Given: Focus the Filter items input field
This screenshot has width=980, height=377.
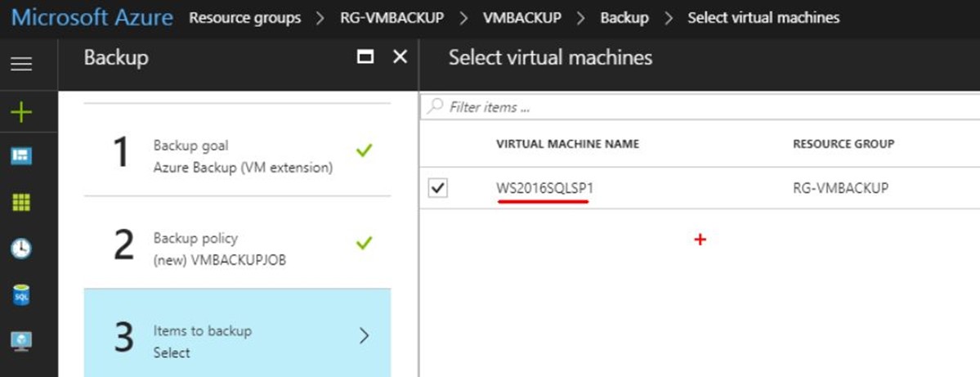Looking at the screenshot, I should (x=700, y=107).
